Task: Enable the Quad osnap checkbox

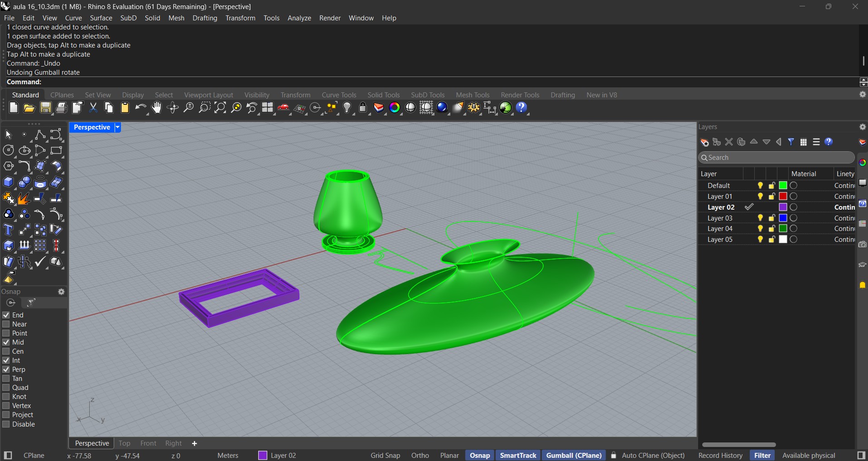Action: click(x=6, y=387)
